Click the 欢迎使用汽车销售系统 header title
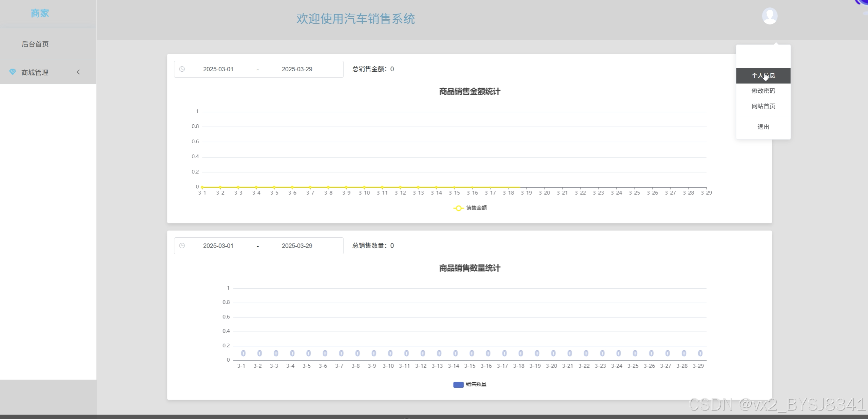Image resolution: width=868 pixels, height=419 pixels. pos(355,19)
